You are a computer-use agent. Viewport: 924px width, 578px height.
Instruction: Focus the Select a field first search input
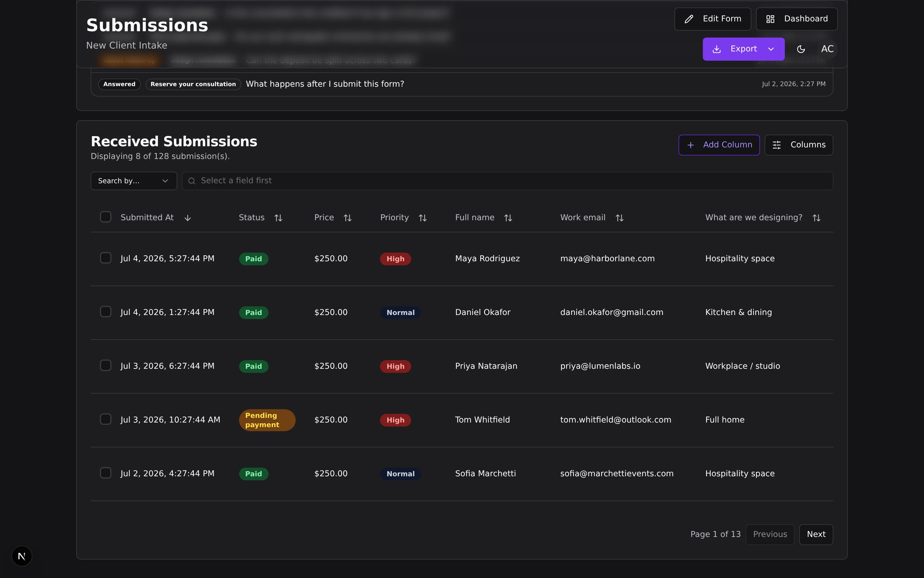[507, 181]
